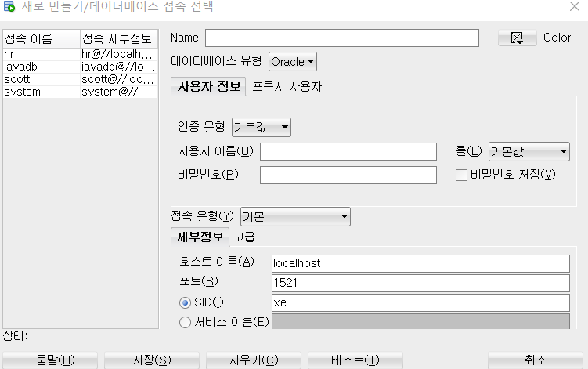
Task: Open the 접속 유형 dropdown
Action: 295,216
